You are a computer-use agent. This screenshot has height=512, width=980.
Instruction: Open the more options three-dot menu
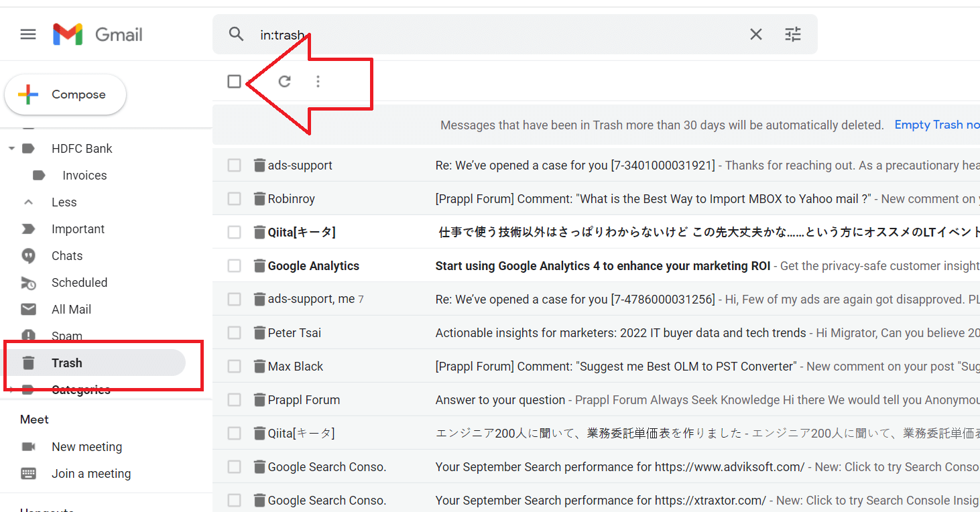318,81
